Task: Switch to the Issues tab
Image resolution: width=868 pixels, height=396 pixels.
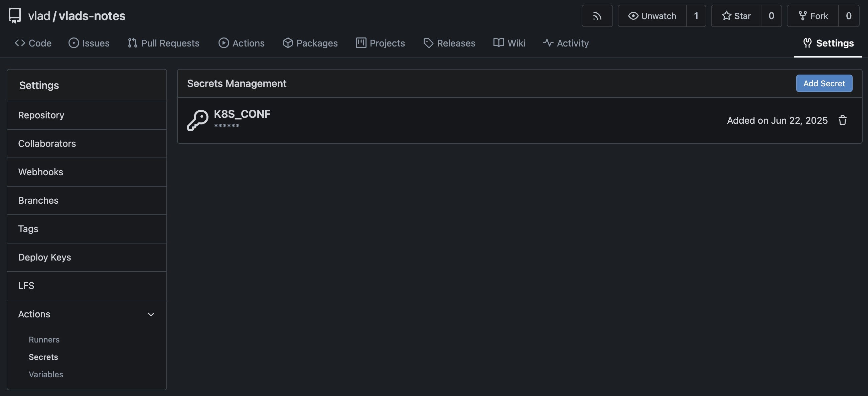Action: [89, 43]
